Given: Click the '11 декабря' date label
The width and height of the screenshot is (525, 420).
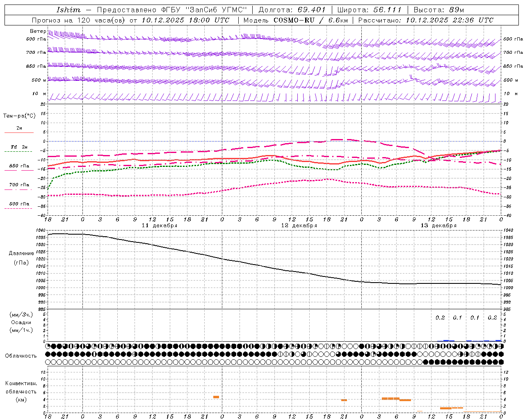Looking at the screenshot, I should point(160,226).
